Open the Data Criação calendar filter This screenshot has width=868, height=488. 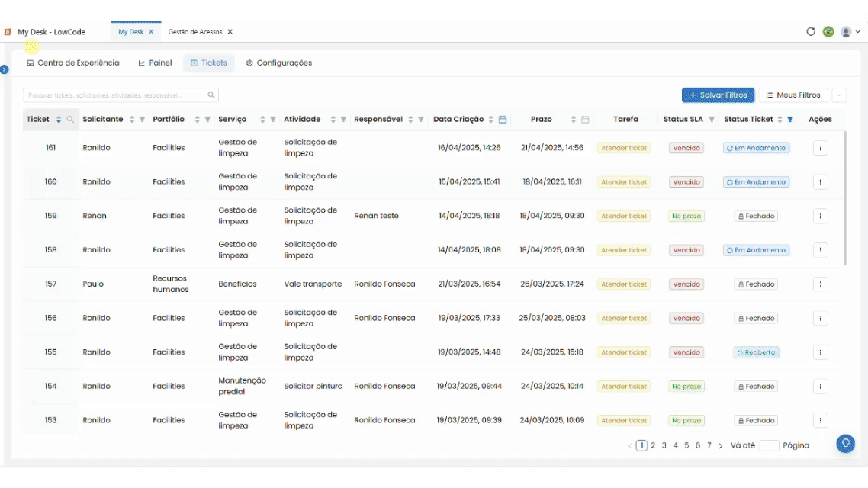coord(503,120)
